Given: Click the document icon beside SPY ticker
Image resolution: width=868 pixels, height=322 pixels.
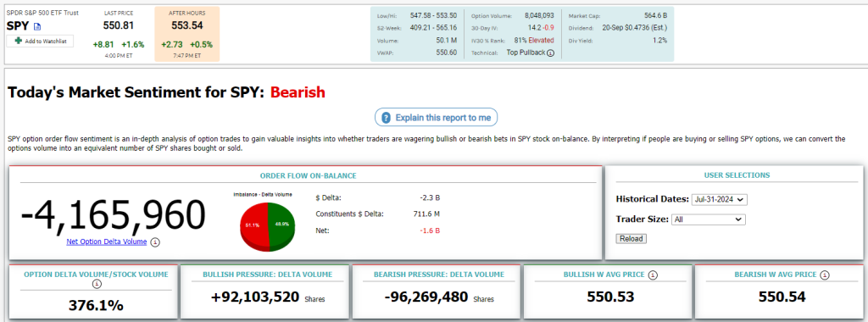Looking at the screenshot, I should tap(37, 26).
